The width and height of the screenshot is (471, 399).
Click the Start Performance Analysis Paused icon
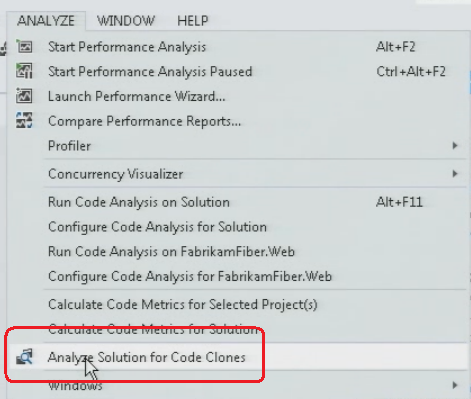coord(24,71)
